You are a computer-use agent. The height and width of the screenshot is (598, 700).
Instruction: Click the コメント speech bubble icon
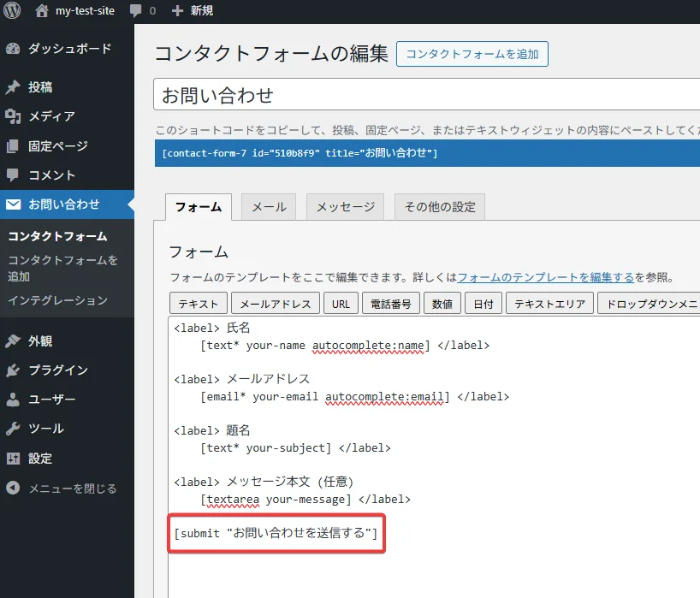(x=13, y=175)
